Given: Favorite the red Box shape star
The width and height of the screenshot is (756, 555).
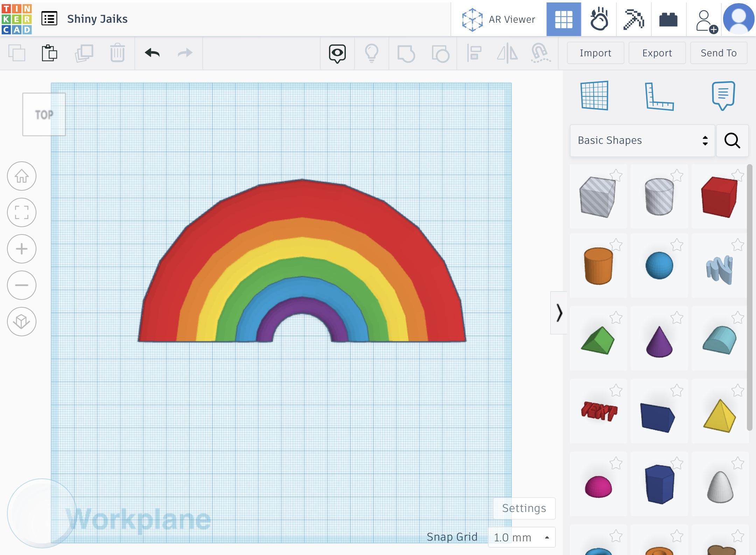Looking at the screenshot, I should click(737, 175).
